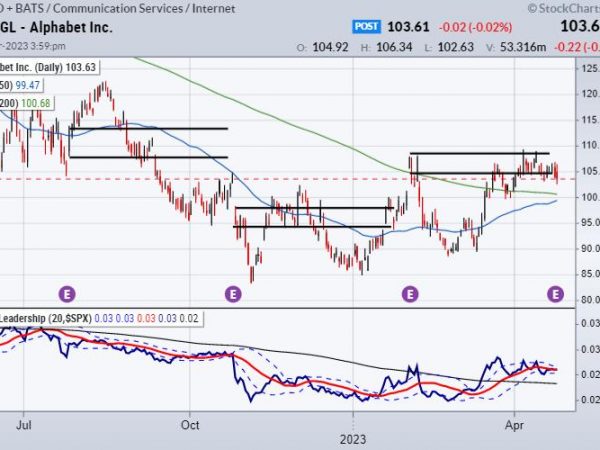Click the earnings E marker nearest July
Viewport: 600px width, 450px height.
pyautogui.click(x=67, y=294)
